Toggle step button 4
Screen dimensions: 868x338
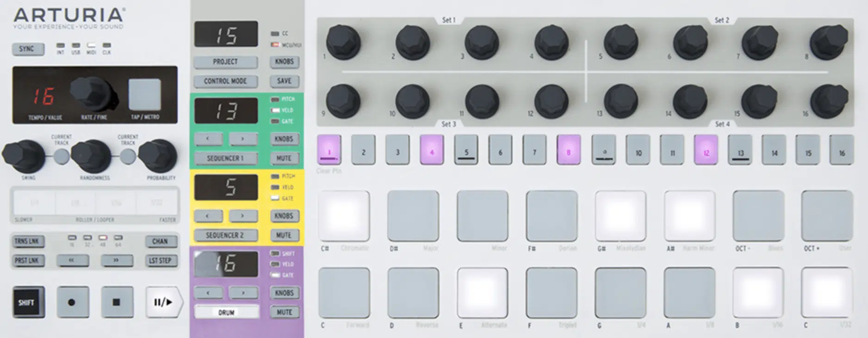(x=432, y=150)
